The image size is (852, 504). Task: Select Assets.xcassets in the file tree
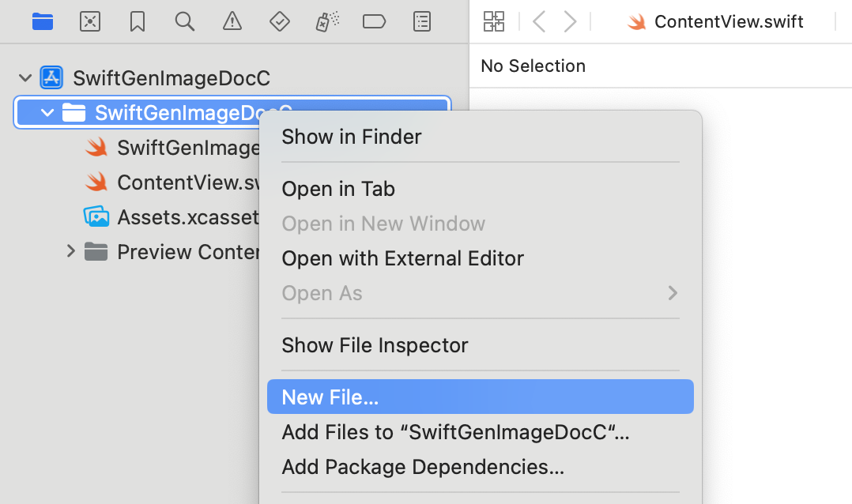[187, 217]
